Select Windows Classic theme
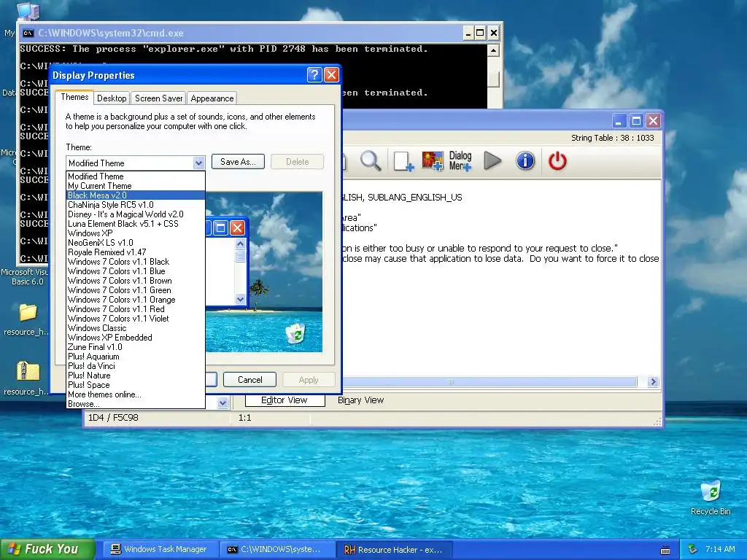 point(135,328)
